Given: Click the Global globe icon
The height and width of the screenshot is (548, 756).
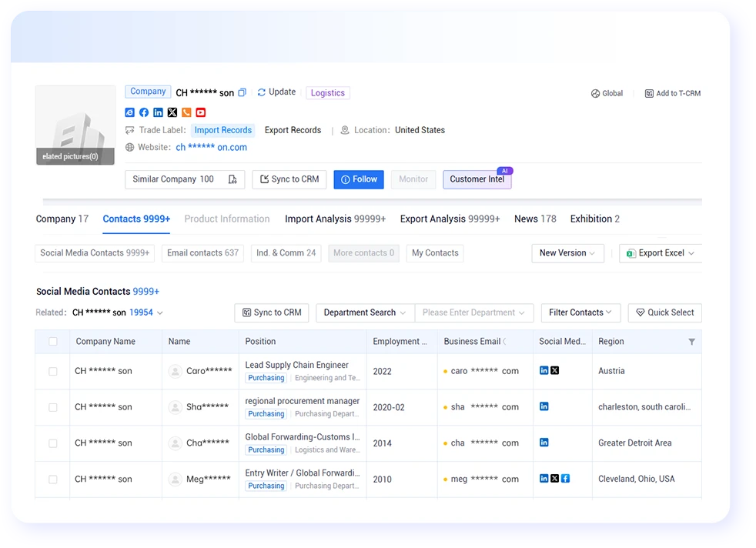Looking at the screenshot, I should tap(595, 93).
